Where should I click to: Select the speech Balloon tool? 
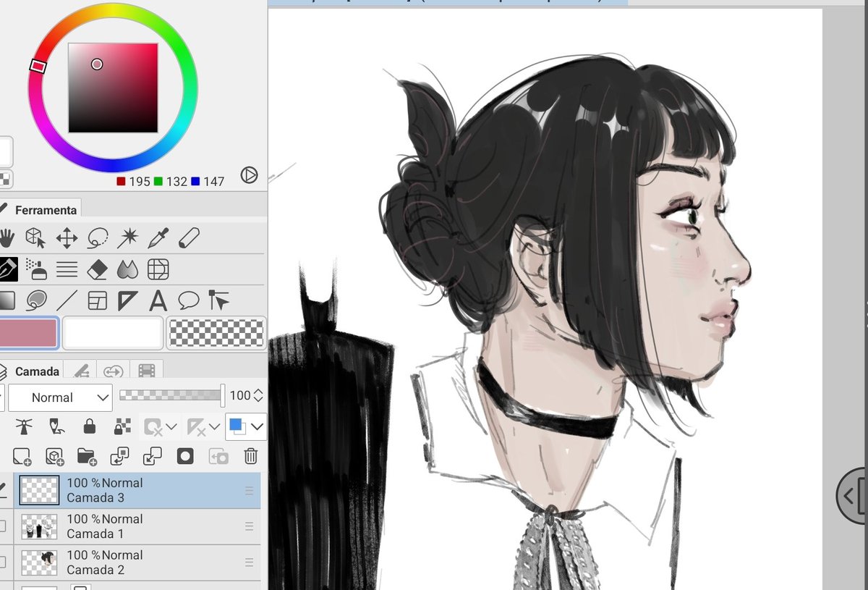click(189, 300)
